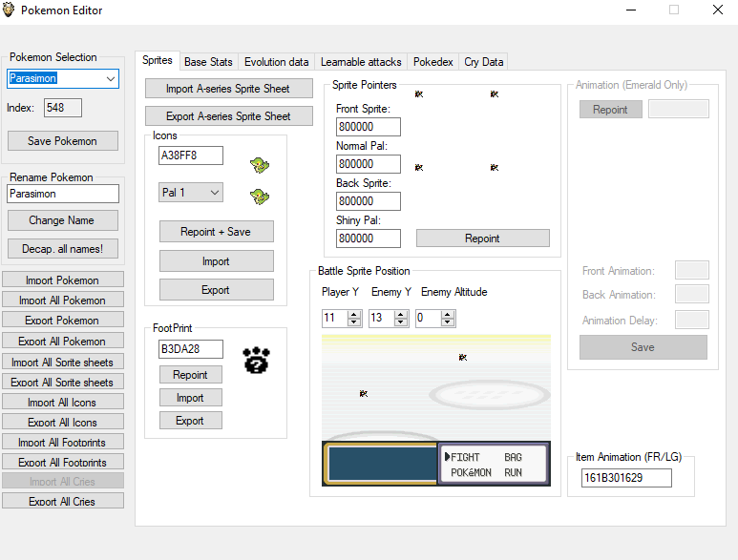Expand the Pal 1 palette dropdown

click(214, 193)
